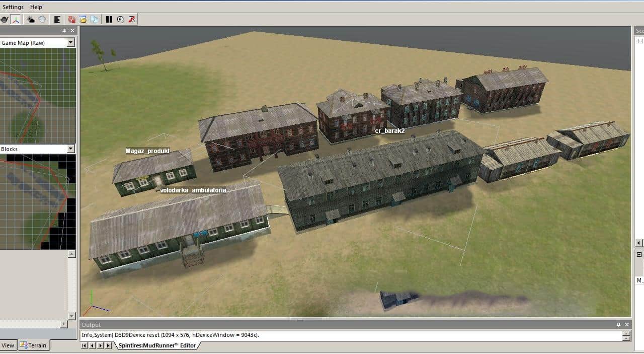Collapse the scene tree root node
Screen dimensions: 644x354
point(639,42)
